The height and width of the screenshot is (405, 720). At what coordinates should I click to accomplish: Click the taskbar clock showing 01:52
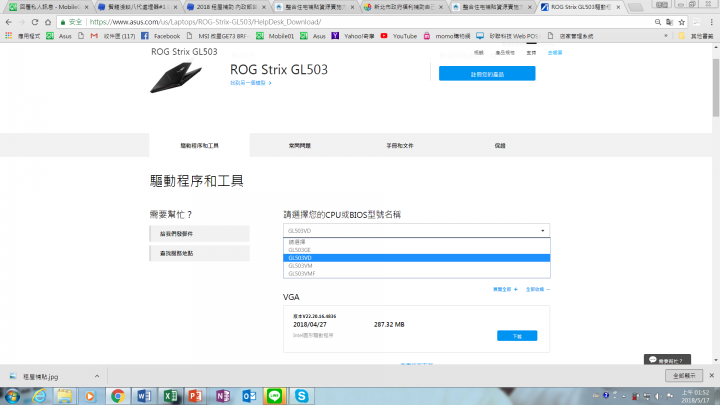coord(695,396)
